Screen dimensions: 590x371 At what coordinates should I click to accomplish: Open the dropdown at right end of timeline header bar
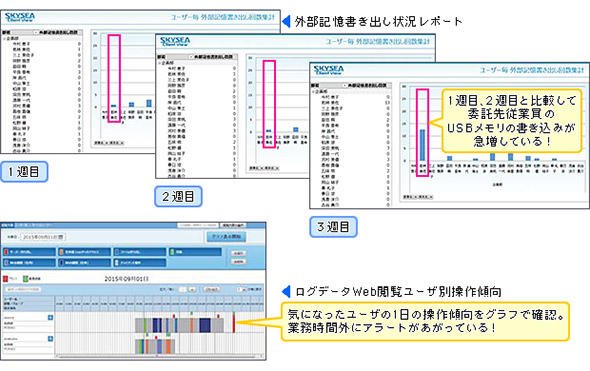[241, 289]
